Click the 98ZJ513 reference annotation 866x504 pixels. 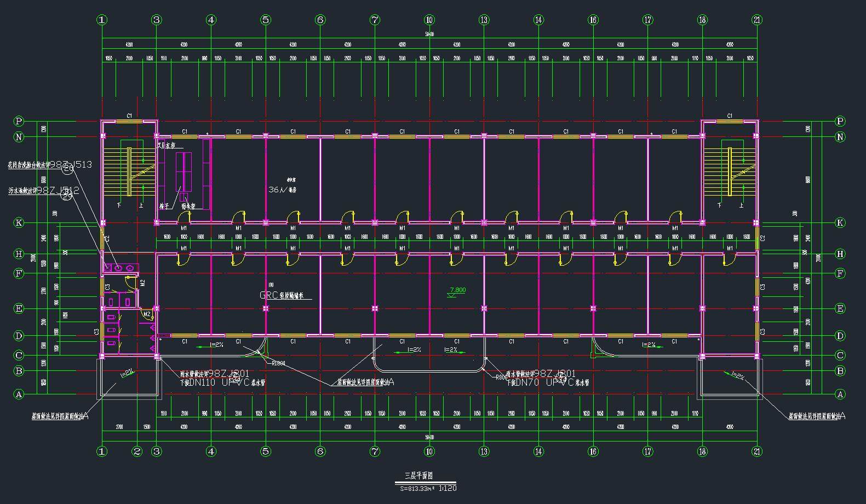click(50, 164)
